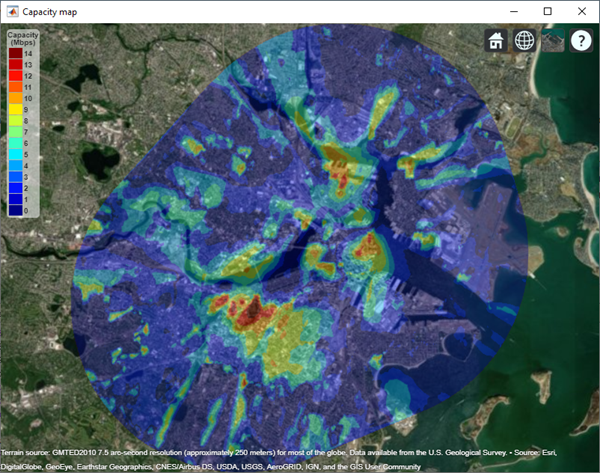Maximize the Capacity map window

[x=548, y=11]
